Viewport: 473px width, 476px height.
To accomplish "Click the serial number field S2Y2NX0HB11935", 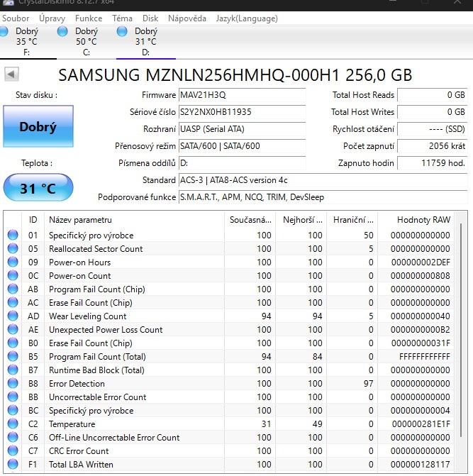I will pyautogui.click(x=242, y=112).
